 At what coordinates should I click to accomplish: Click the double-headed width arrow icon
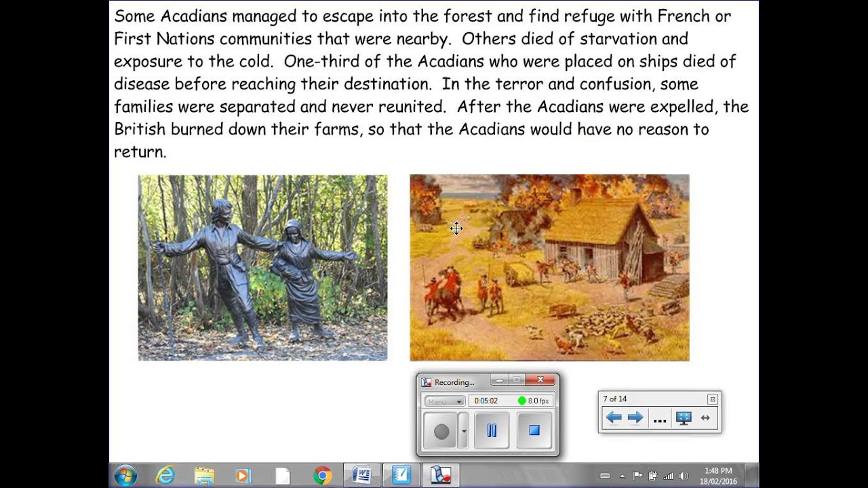[705, 418]
